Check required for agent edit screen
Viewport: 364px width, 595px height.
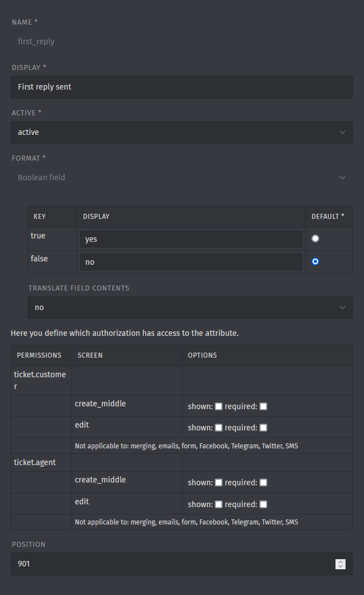[263, 504]
